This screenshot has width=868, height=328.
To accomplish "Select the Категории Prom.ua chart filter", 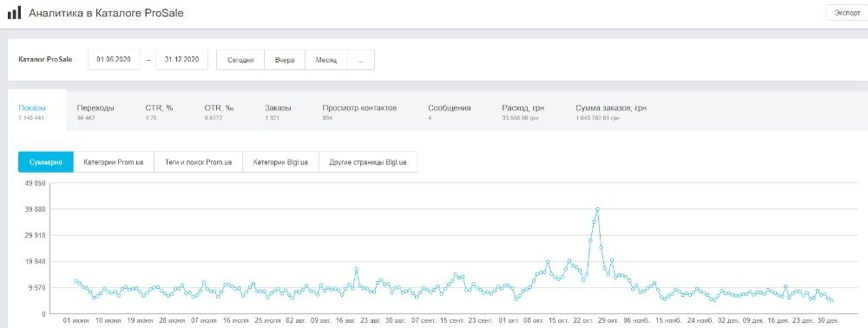I will pos(114,162).
